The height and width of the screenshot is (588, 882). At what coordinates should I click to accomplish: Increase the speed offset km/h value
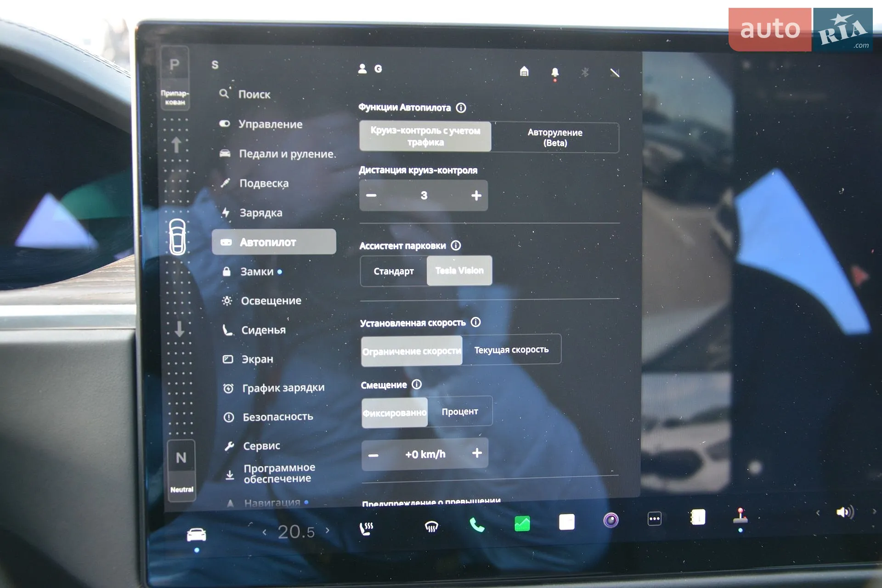pyautogui.click(x=477, y=453)
